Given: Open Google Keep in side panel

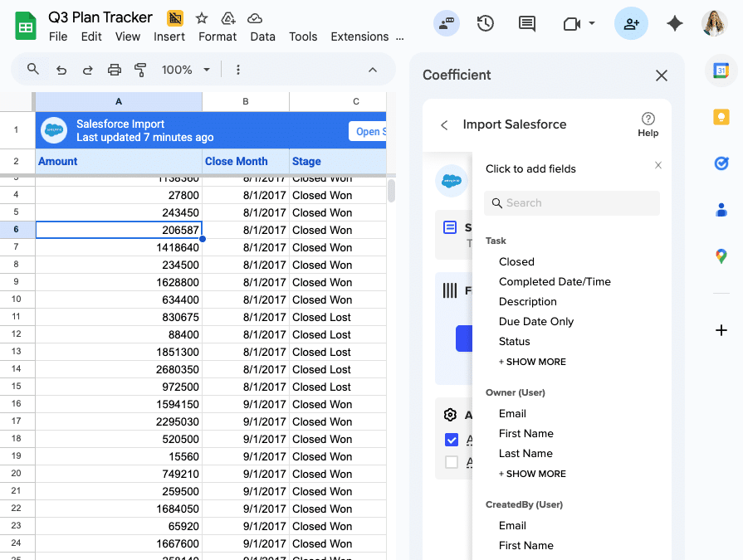Looking at the screenshot, I should coord(721,117).
